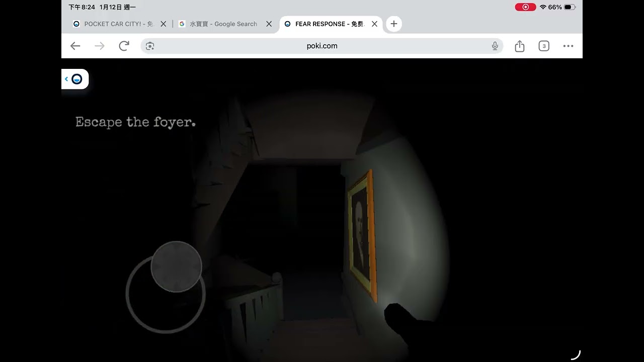Reload the poki.com page

pyautogui.click(x=124, y=46)
